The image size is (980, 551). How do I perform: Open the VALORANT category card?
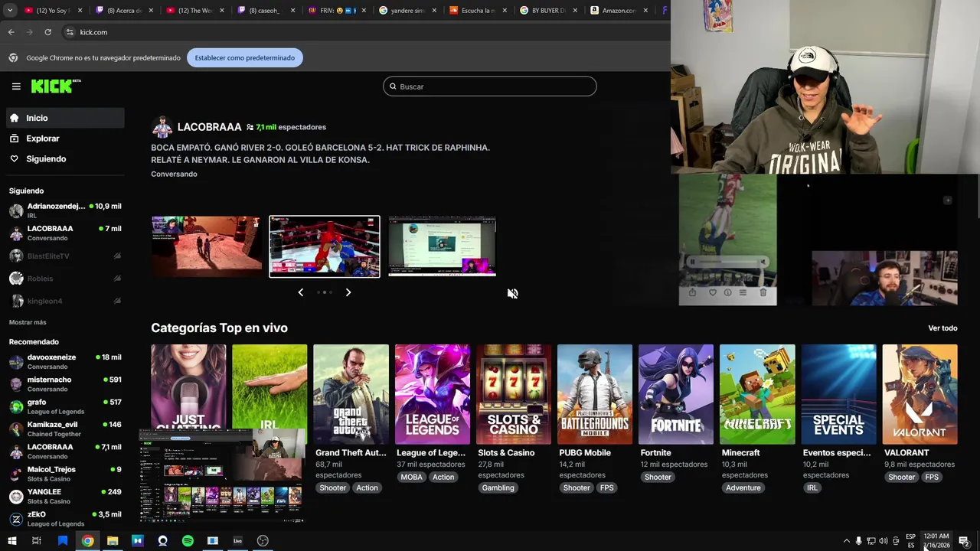(920, 394)
